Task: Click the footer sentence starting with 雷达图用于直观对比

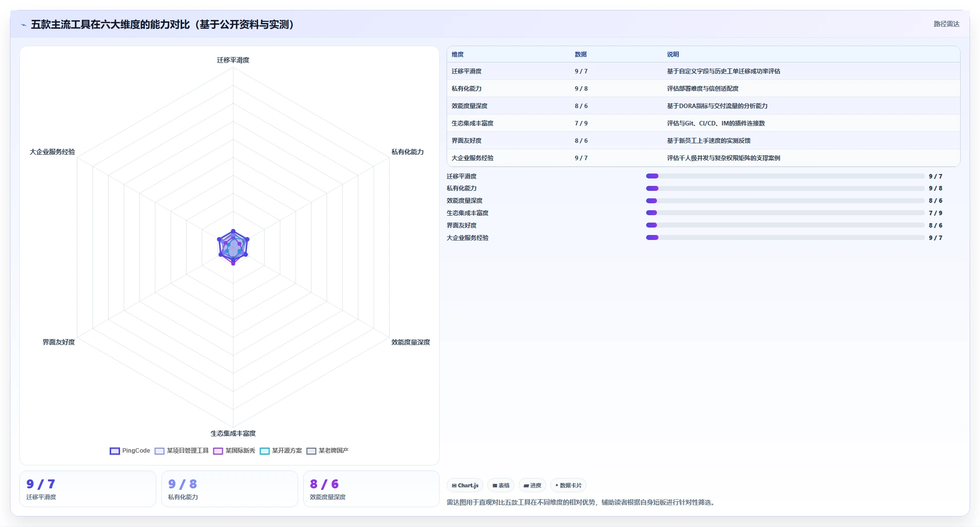Action: (x=582, y=502)
